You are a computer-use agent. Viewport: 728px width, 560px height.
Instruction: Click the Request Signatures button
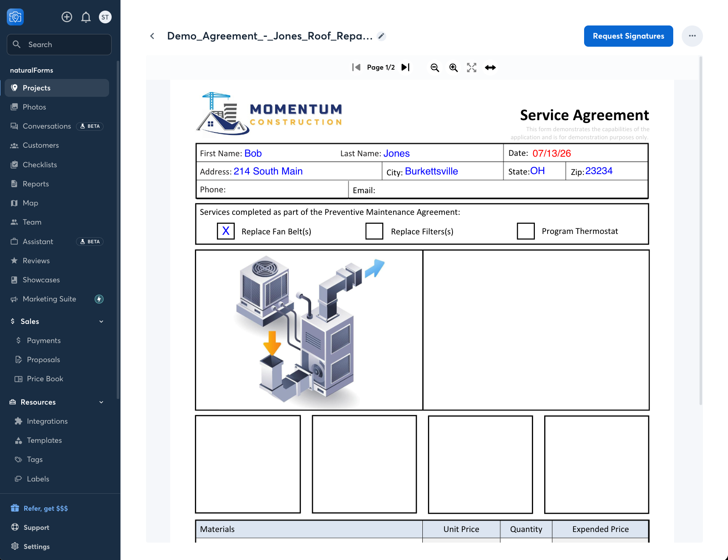(628, 36)
